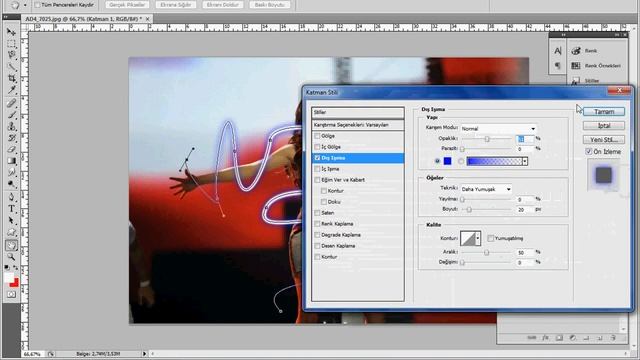640x360 pixels.
Task: Select the Horizontal Type tool
Action: (x=11, y=209)
